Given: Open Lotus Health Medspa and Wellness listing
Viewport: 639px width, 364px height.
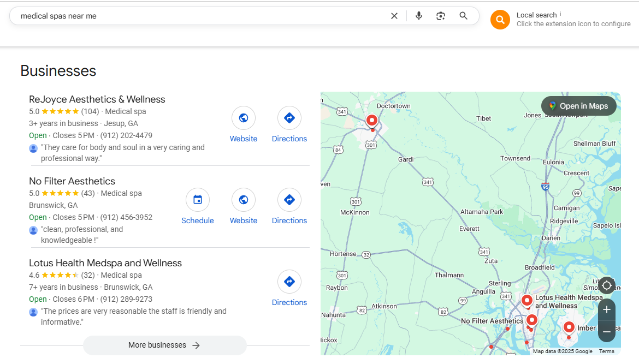Looking at the screenshot, I should [105, 263].
